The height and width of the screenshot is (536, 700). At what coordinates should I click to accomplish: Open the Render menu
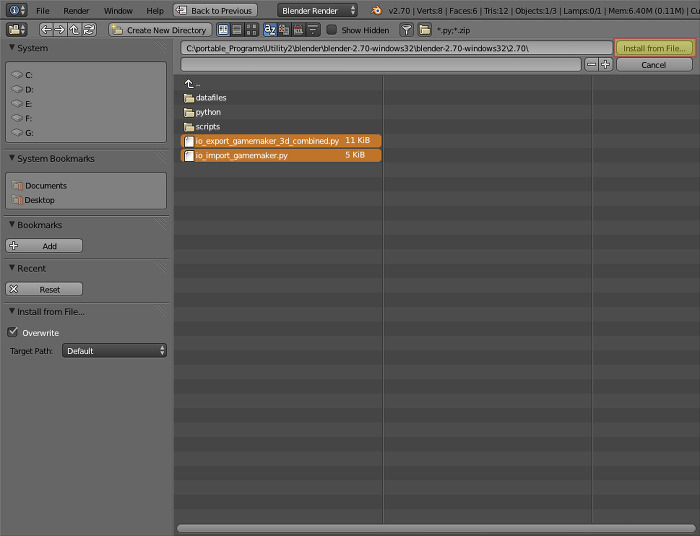[76, 10]
